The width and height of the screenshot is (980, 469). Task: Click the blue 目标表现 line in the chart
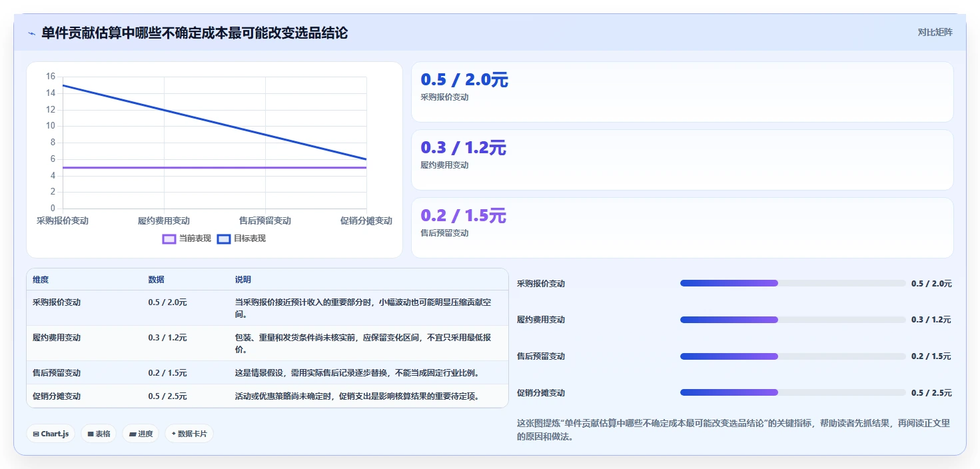tap(215, 122)
